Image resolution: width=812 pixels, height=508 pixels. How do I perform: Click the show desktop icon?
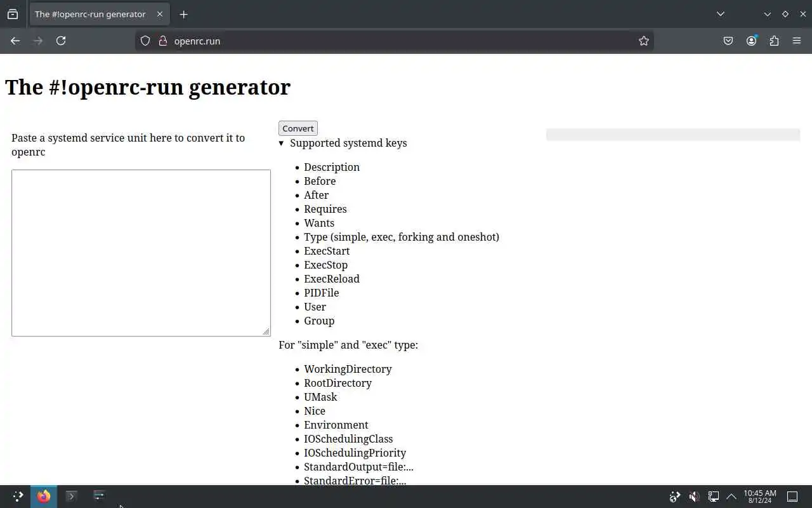click(x=792, y=497)
